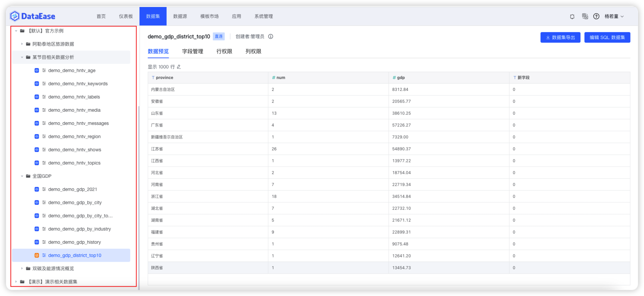Click the num column header
644x296 pixels.
click(x=328, y=78)
